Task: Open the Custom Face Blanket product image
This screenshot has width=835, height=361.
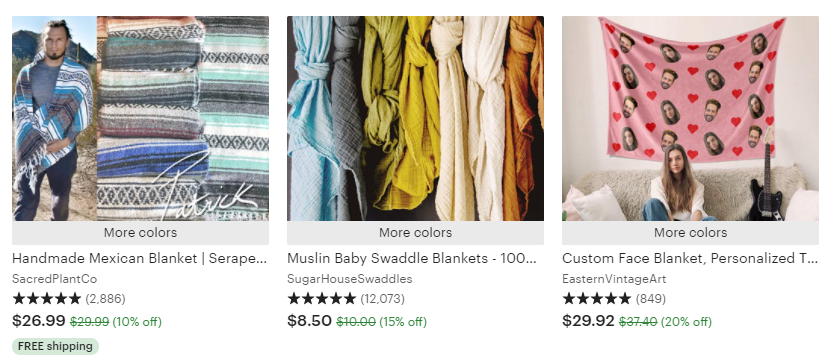Action: coord(690,118)
